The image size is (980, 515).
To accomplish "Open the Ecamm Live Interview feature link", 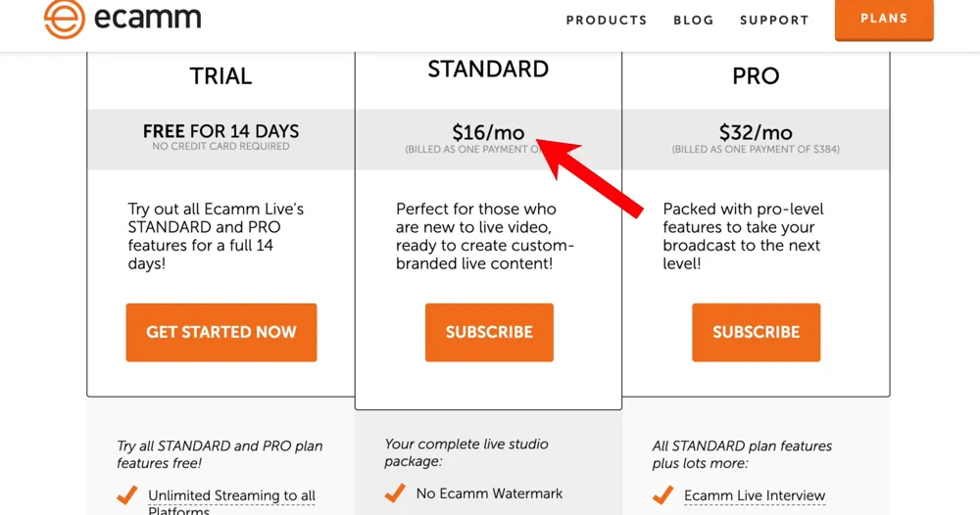I will click(x=755, y=495).
